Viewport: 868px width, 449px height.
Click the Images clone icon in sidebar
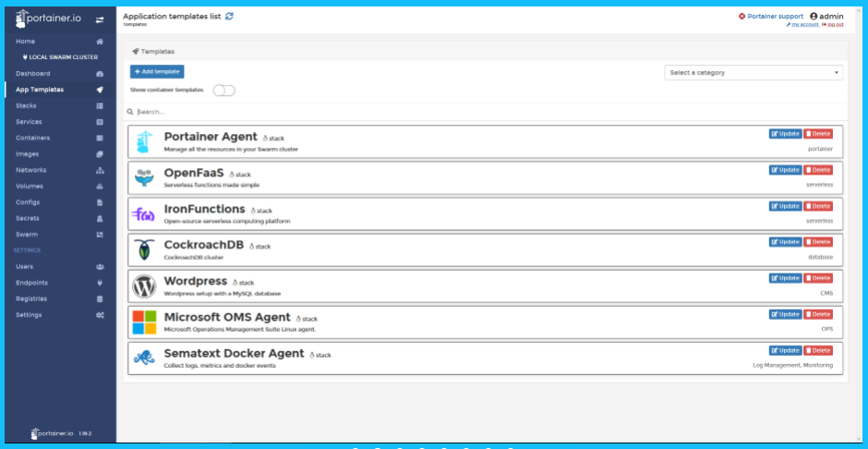[x=100, y=154]
